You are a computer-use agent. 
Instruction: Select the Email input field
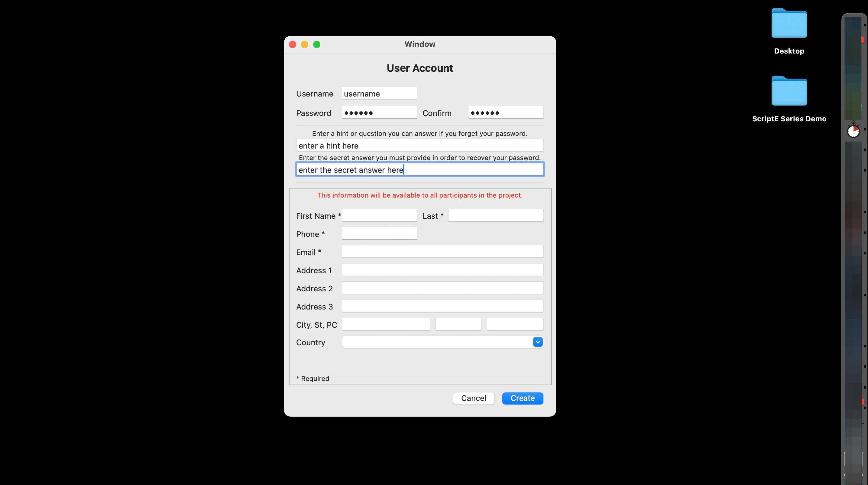point(442,252)
